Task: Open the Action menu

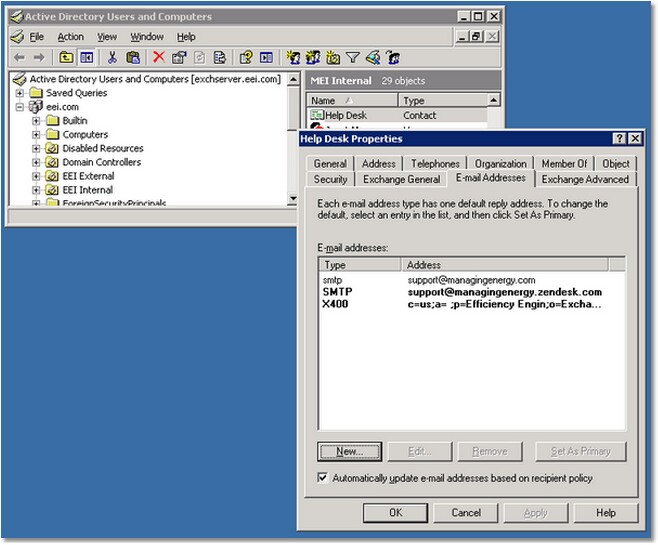Action: click(70, 37)
